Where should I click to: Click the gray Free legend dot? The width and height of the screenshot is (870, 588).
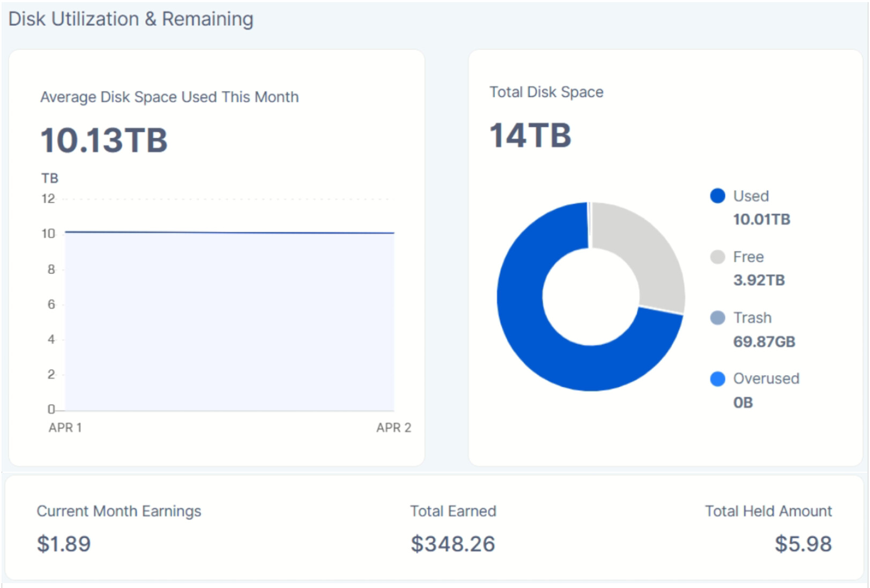coord(717,257)
